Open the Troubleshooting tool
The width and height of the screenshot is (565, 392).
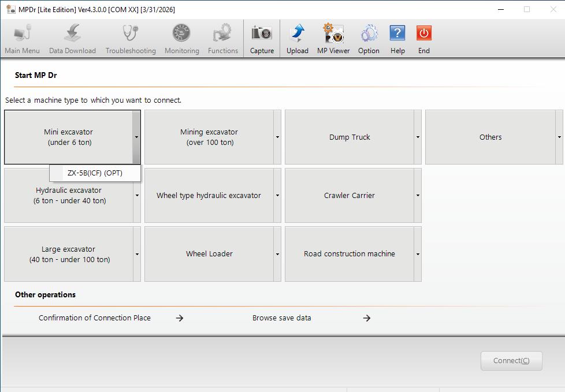[130, 37]
